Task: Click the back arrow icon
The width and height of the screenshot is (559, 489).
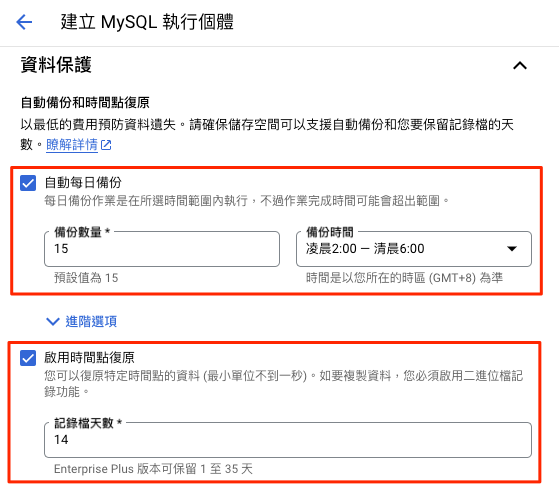Action: tap(24, 22)
